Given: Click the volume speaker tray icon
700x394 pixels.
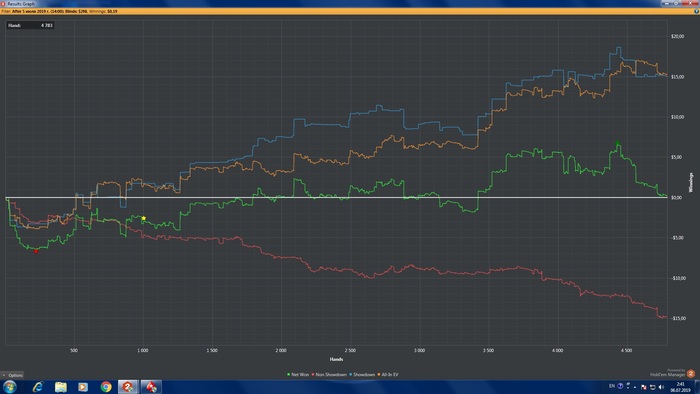Looking at the screenshot, I should pyautogui.click(x=661, y=387).
